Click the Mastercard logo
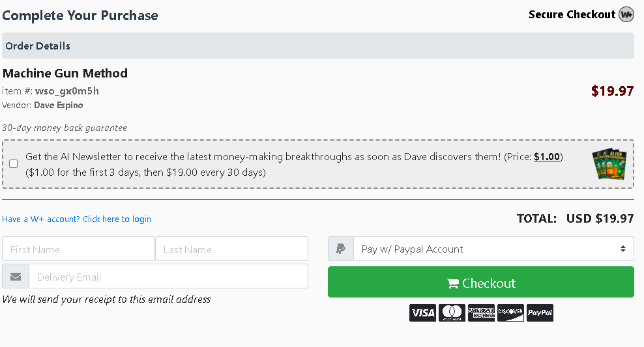 click(x=452, y=313)
